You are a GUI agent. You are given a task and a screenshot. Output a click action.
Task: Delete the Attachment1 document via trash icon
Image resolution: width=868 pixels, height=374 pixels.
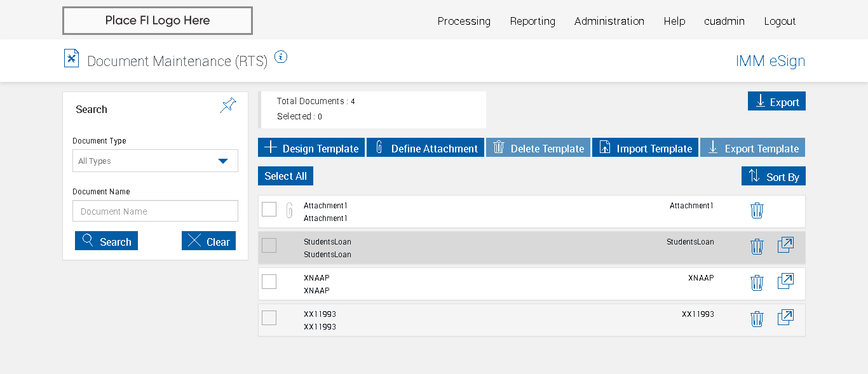pyautogui.click(x=757, y=211)
